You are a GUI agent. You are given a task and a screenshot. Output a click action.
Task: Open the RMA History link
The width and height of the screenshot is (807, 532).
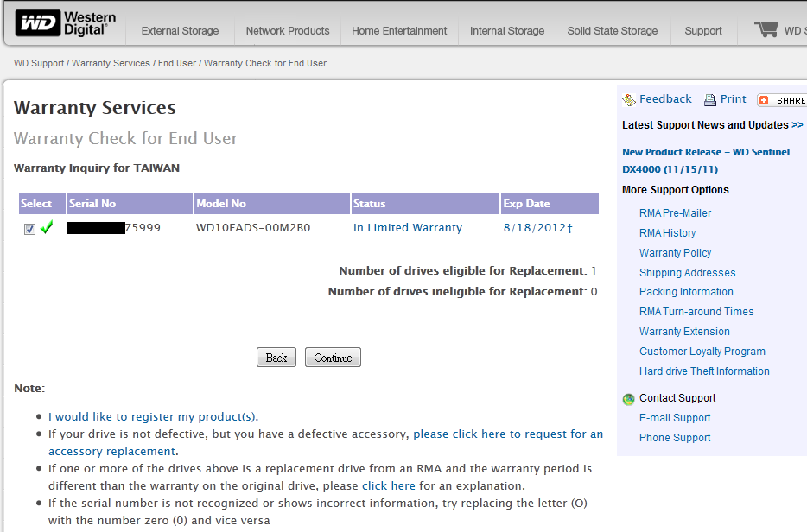[667, 233]
